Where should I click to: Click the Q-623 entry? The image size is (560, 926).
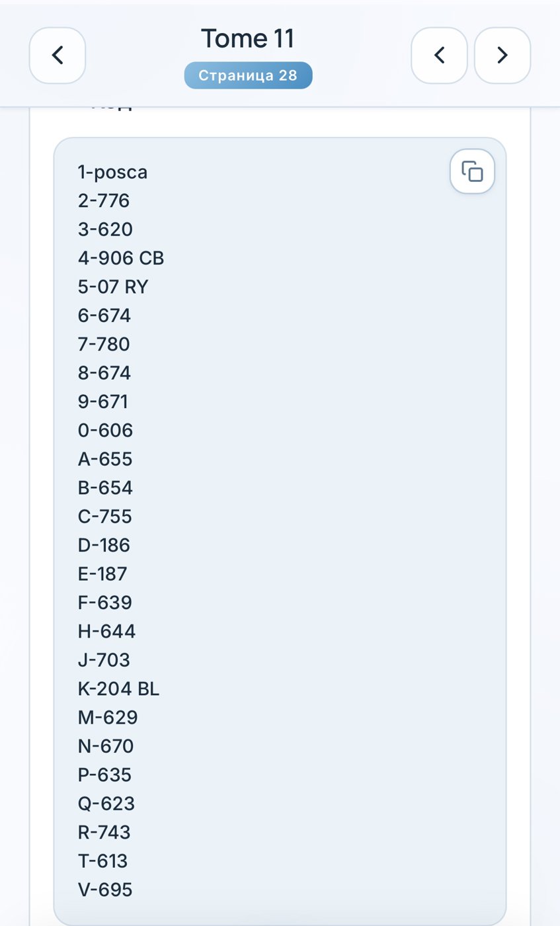(x=106, y=804)
